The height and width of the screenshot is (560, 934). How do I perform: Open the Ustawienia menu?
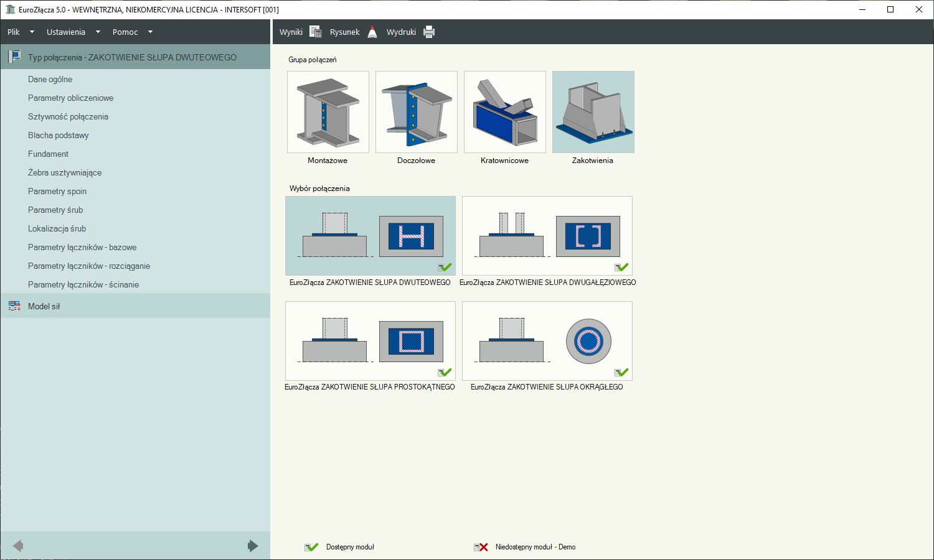coord(66,32)
